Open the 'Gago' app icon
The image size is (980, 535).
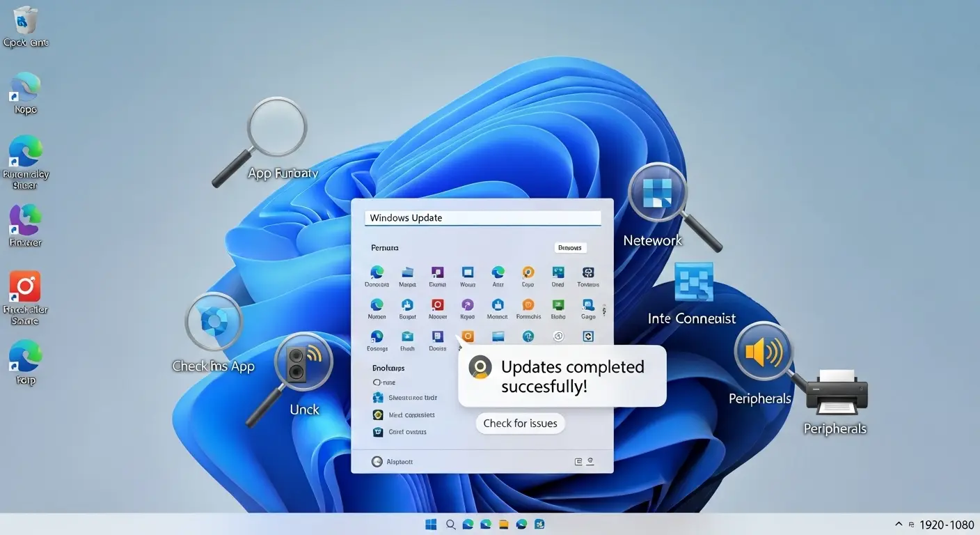click(588, 304)
